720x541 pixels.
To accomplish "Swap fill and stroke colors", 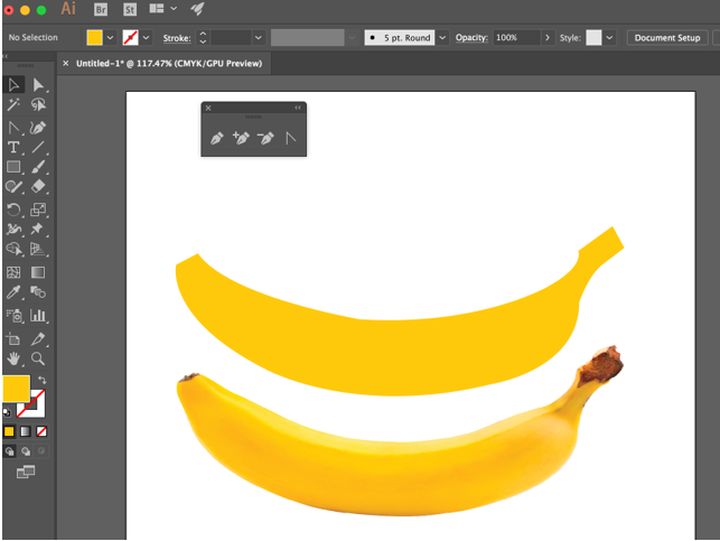I will pyautogui.click(x=42, y=380).
